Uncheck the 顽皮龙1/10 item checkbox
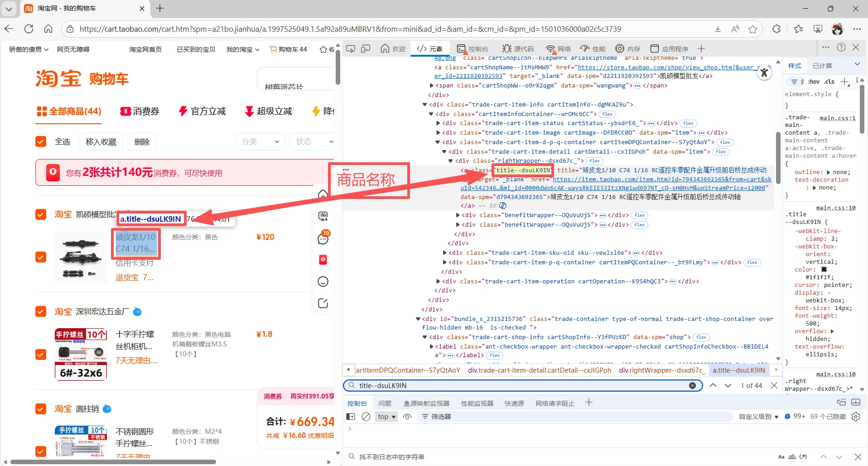The image size is (868, 466). [41, 257]
